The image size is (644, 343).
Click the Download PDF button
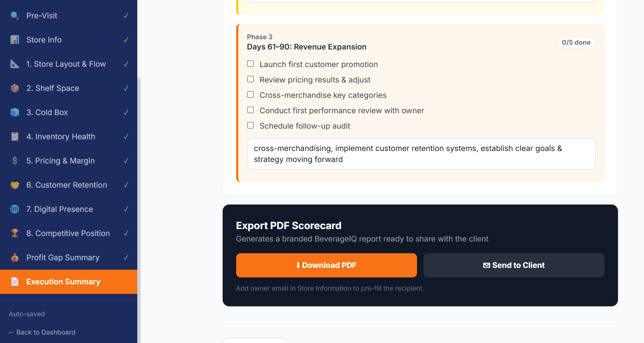[326, 265]
